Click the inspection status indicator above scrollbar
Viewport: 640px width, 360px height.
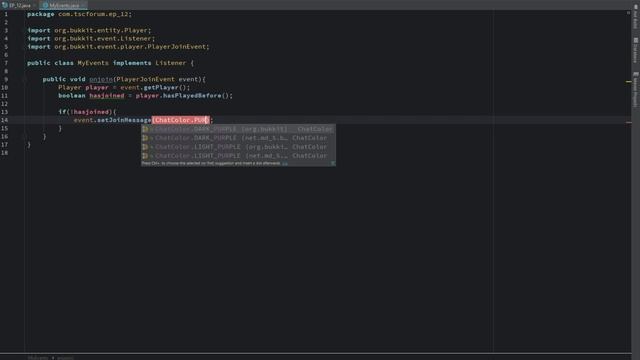(629, 13)
